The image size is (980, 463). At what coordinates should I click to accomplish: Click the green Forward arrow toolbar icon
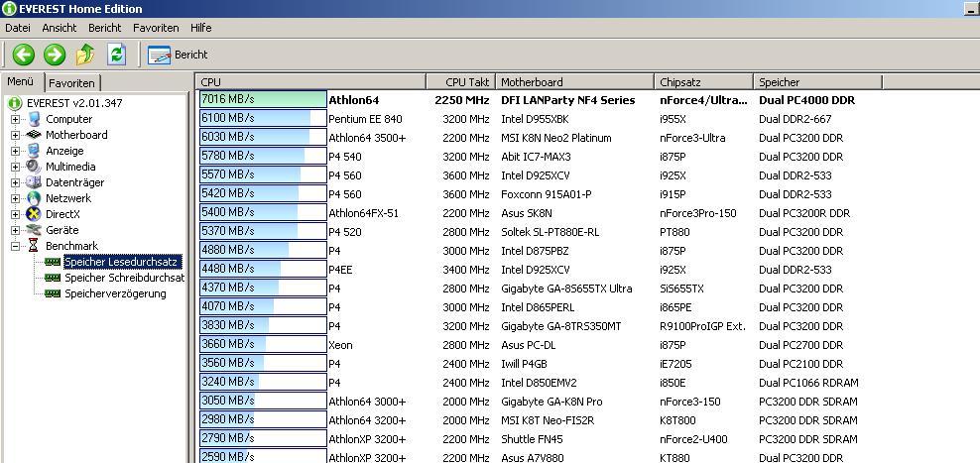55,55
